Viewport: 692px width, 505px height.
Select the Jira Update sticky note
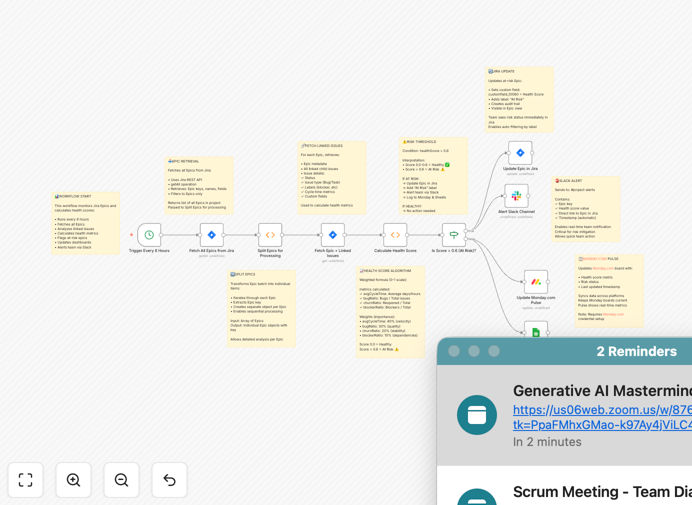tap(519, 99)
